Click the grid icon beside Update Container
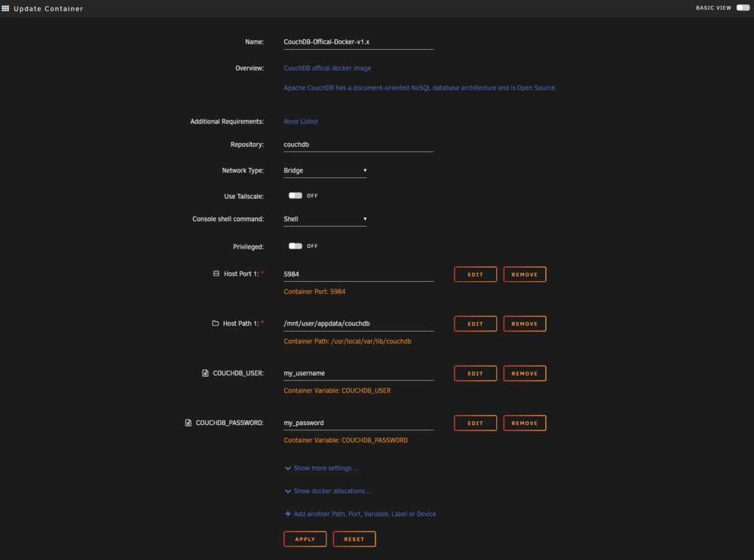Screen dimensions: 754x560 click(5, 8)
